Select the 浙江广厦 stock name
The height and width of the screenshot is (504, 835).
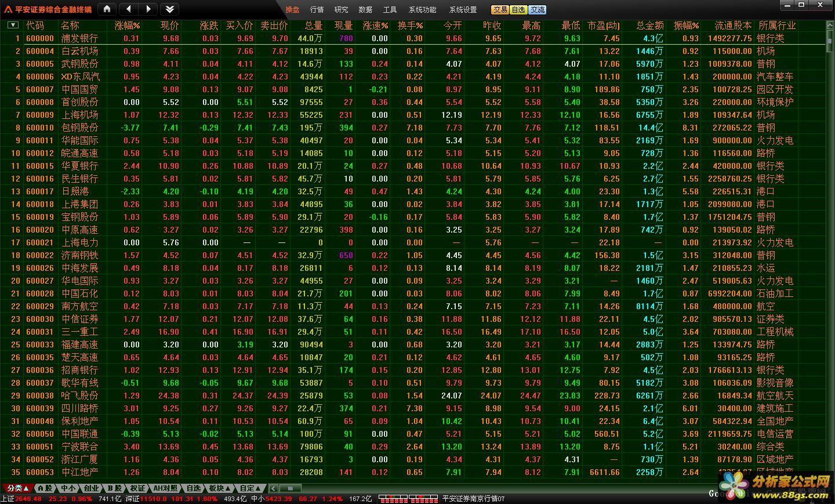79,459
